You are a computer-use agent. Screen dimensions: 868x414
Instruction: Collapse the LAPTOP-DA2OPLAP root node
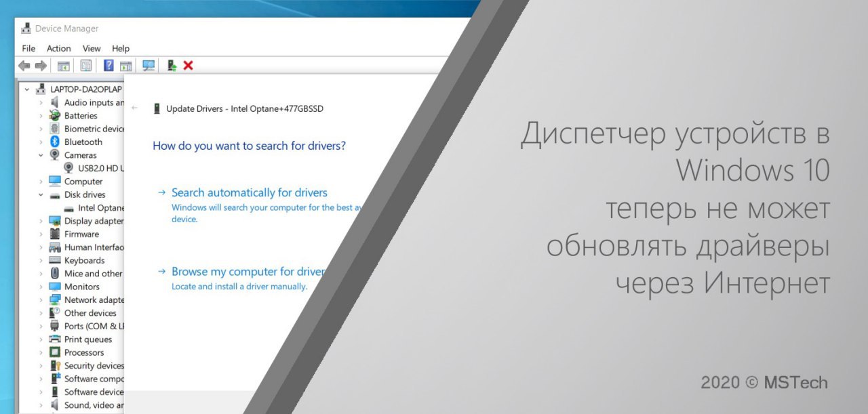click(26, 89)
